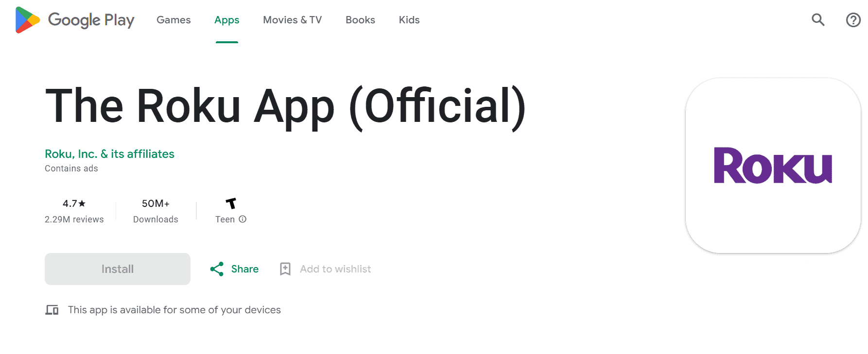Click the Teen rating T icon

click(x=231, y=203)
